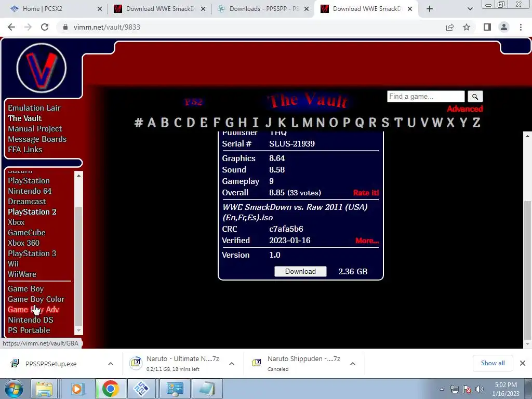Click Show all downloads button
532x399 pixels.
tap(493, 363)
